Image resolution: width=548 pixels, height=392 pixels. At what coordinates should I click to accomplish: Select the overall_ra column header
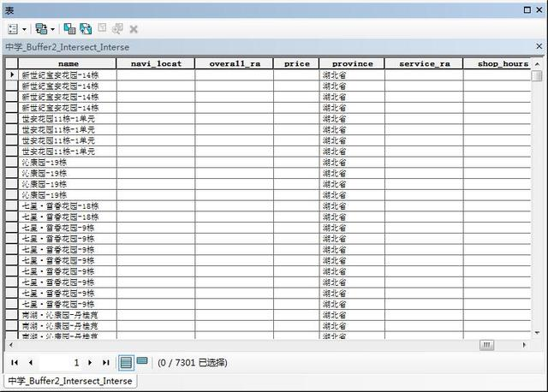[235, 63]
